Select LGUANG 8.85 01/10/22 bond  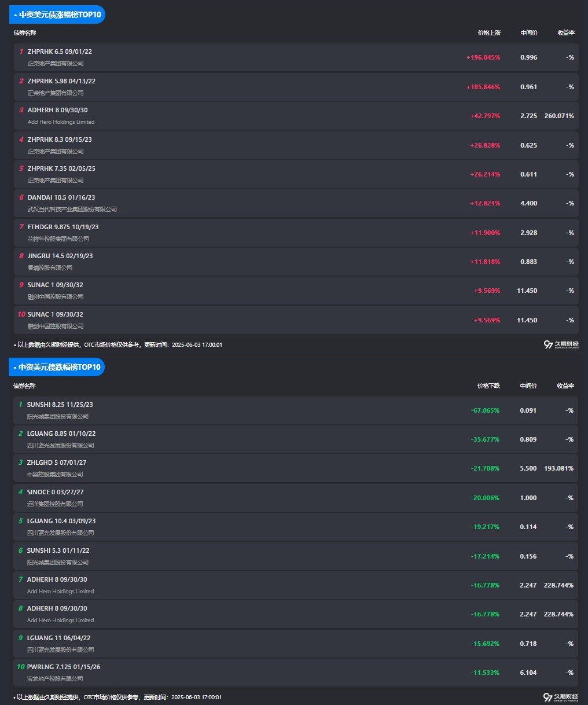pyautogui.click(x=61, y=434)
